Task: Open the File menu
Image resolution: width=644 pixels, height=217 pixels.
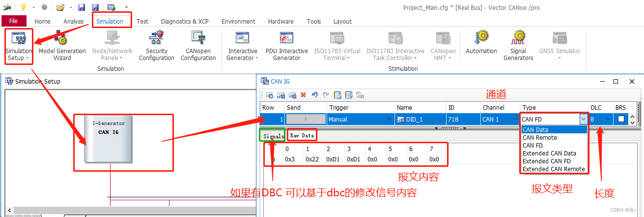Action: [14, 21]
